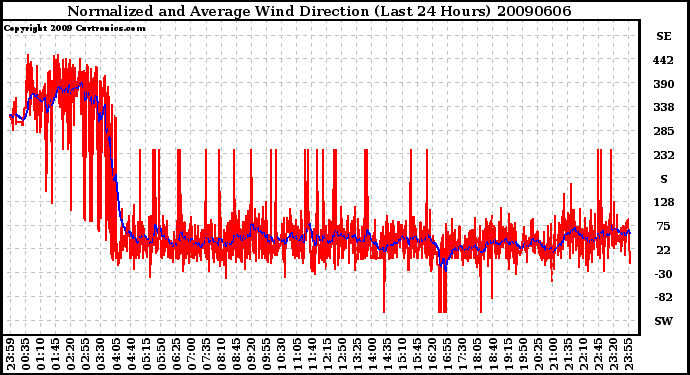Click the 11:40 time label

pos(312,354)
